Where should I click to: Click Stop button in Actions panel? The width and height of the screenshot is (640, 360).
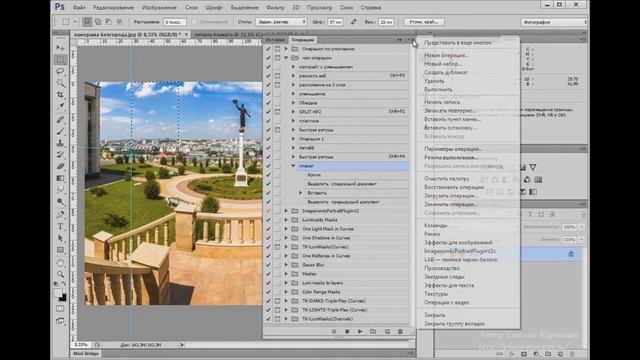334,331
